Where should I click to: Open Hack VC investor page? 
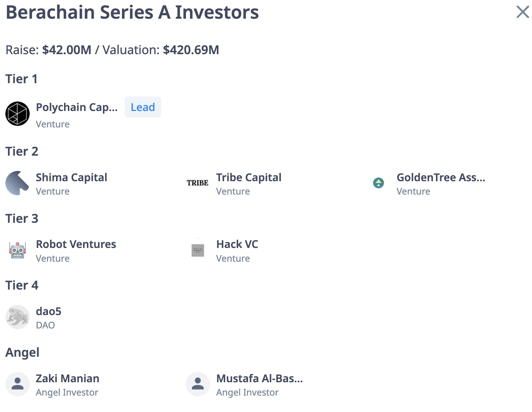pos(237,244)
